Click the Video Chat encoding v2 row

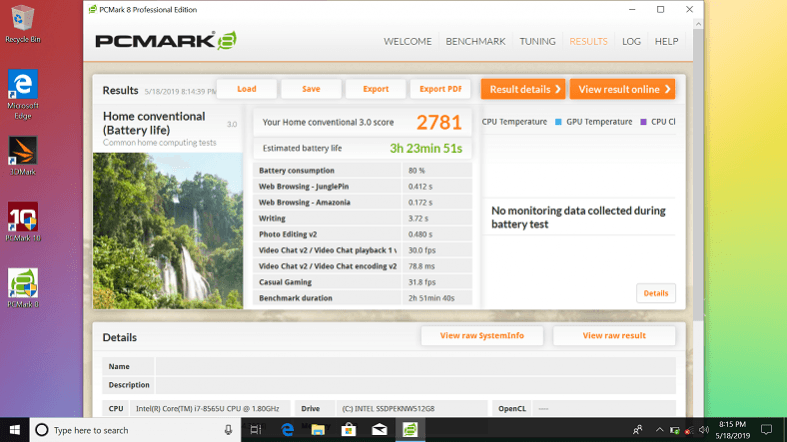pos(362,266)
